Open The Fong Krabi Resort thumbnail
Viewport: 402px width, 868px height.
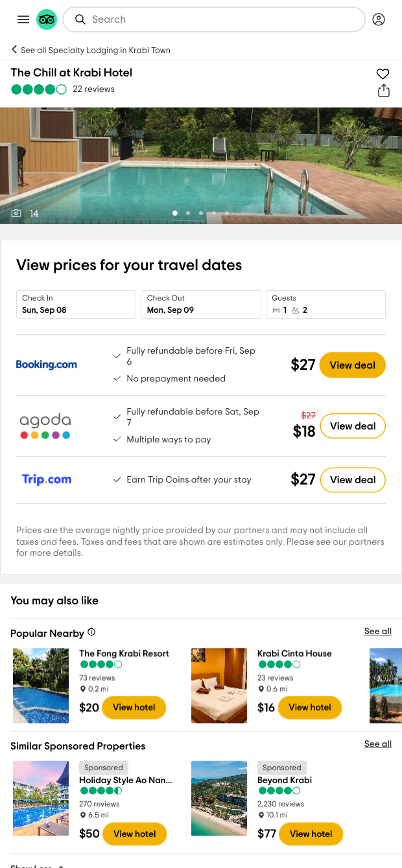click(41, 685)
